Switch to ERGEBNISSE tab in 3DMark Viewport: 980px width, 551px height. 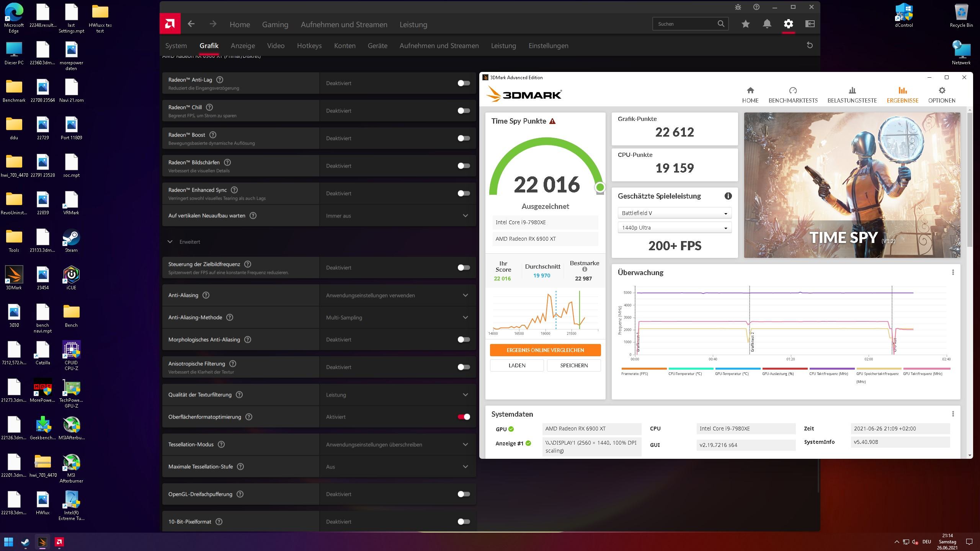click(x=903, y=95)
